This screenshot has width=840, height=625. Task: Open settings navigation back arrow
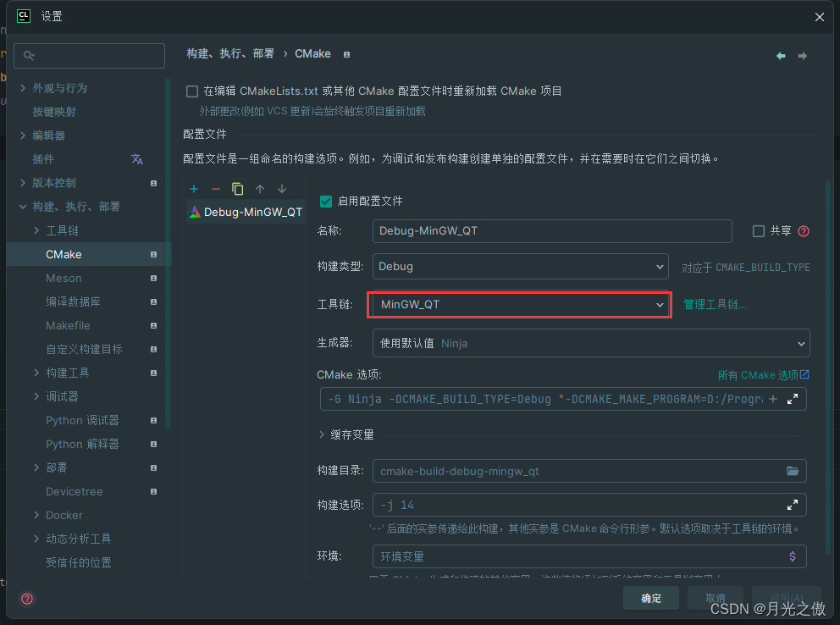click(x=780, y=54)
